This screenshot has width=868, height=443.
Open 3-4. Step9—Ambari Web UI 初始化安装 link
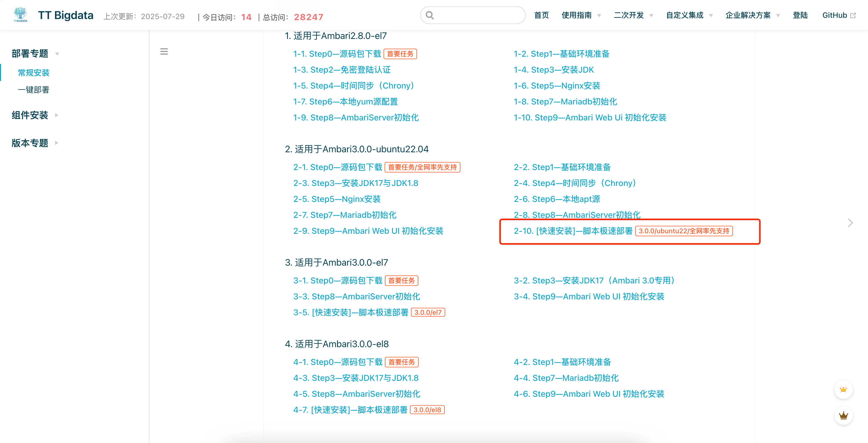click(x=589, y=296)
